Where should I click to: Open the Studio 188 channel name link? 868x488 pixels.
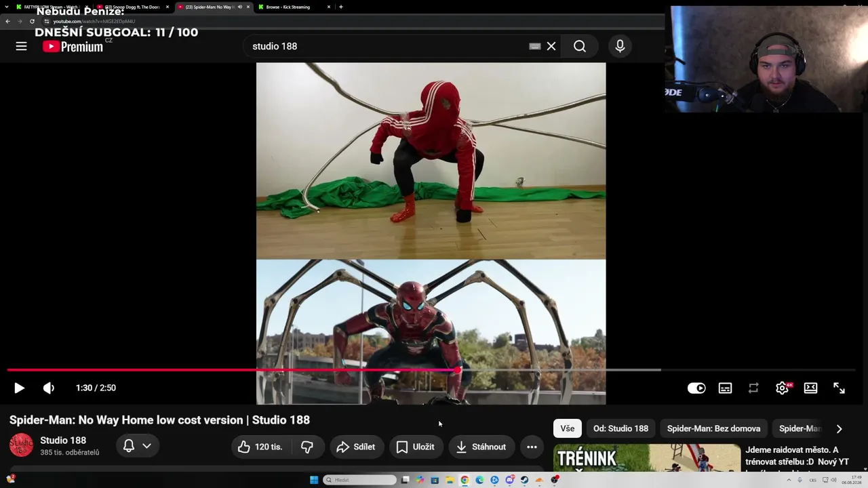coord(63,441)
